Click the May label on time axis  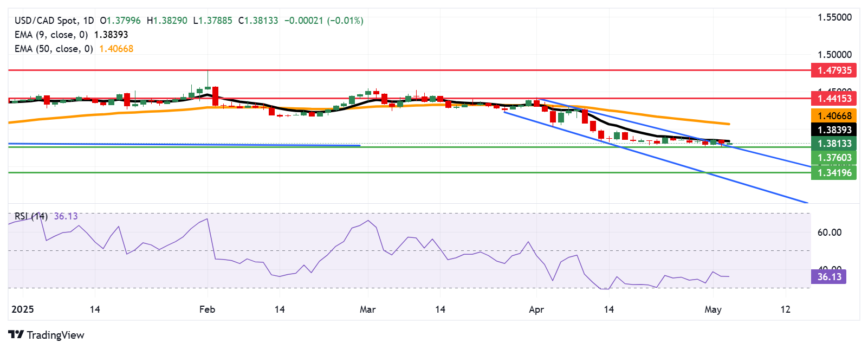click(x=712, y=309)
